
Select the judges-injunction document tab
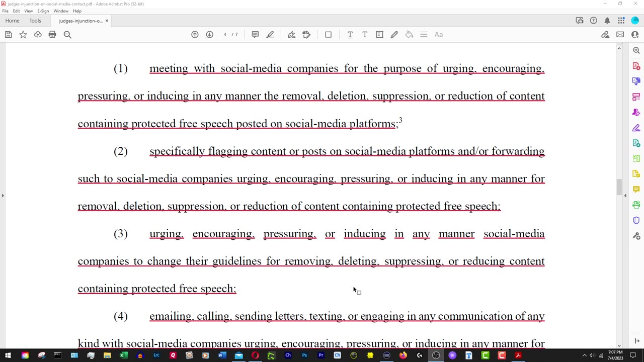click(x=80, y=21)
